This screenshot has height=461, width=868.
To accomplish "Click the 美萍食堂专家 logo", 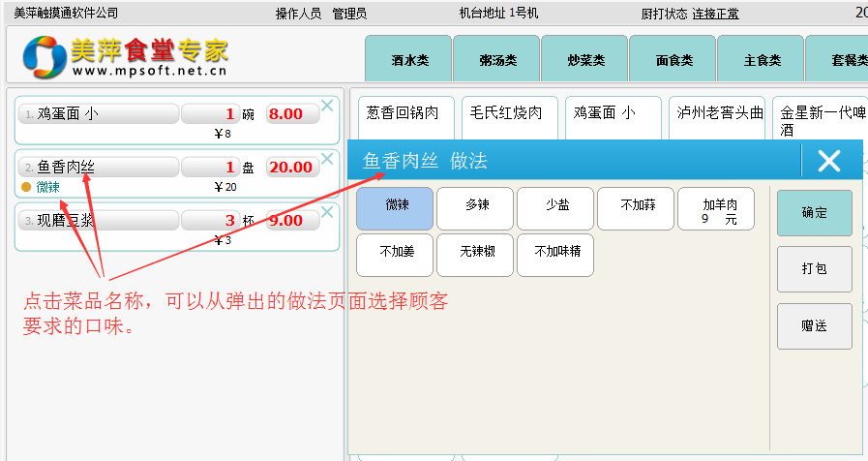I will [x=126, y=57].
